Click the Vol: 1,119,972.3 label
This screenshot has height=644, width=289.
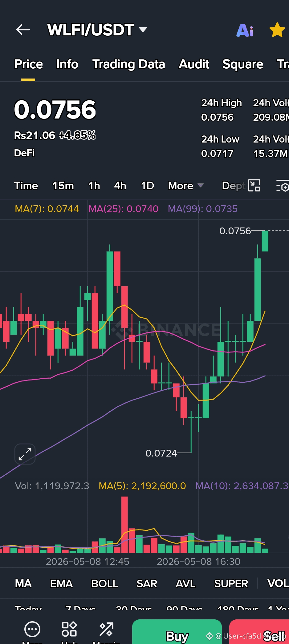coord(52,486)
